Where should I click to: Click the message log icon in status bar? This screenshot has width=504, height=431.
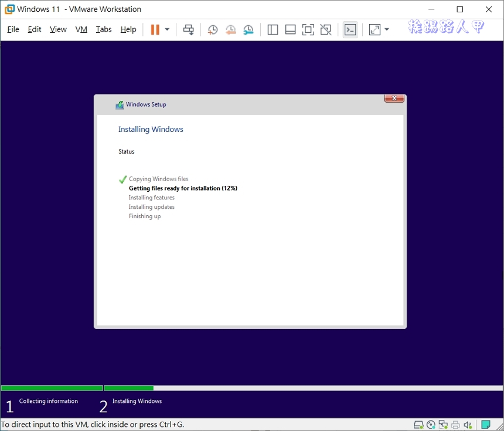click(x=485, y=424)
